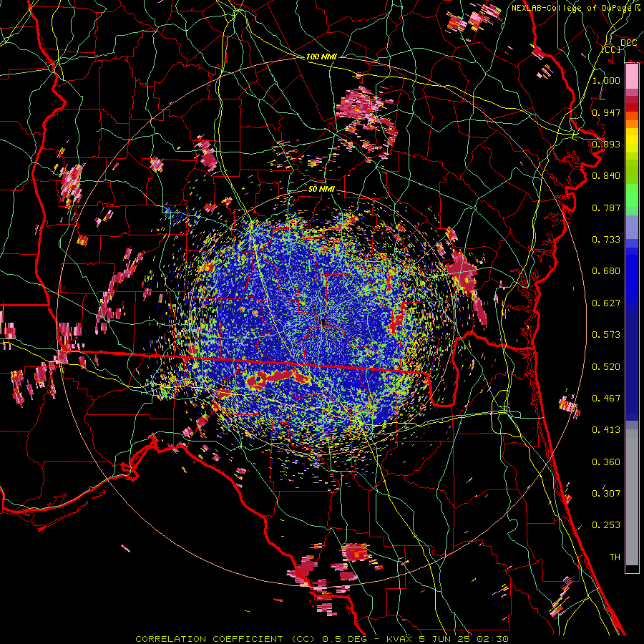Viewport: 644px width, 644px height.
Task: Click the TH threshold label on legend
Action: [x=615, y=557]
